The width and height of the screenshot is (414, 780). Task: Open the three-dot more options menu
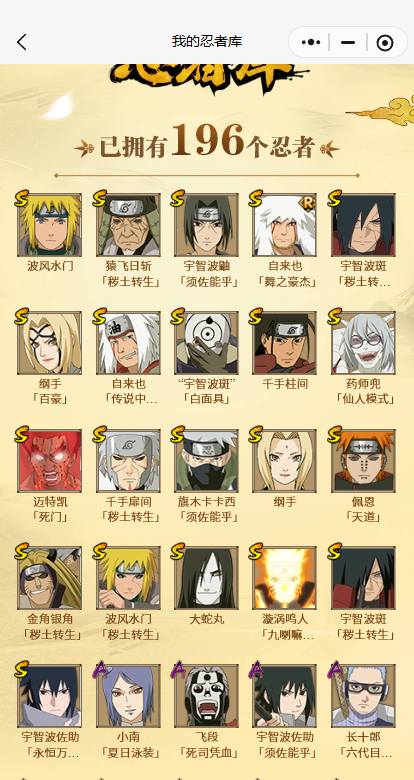tap(311, 43)
